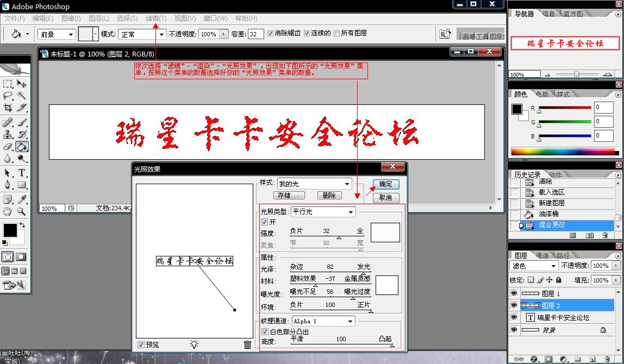Open the opacity slider arrow in options bar
Image resolution: width=624 pixels, height=364 pixels.
pos(223,34)
